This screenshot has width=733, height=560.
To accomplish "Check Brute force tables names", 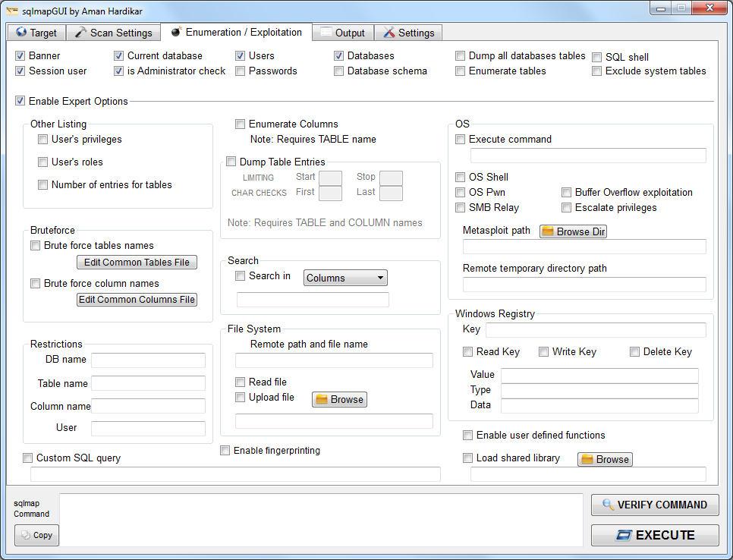I will click(36, 245).
